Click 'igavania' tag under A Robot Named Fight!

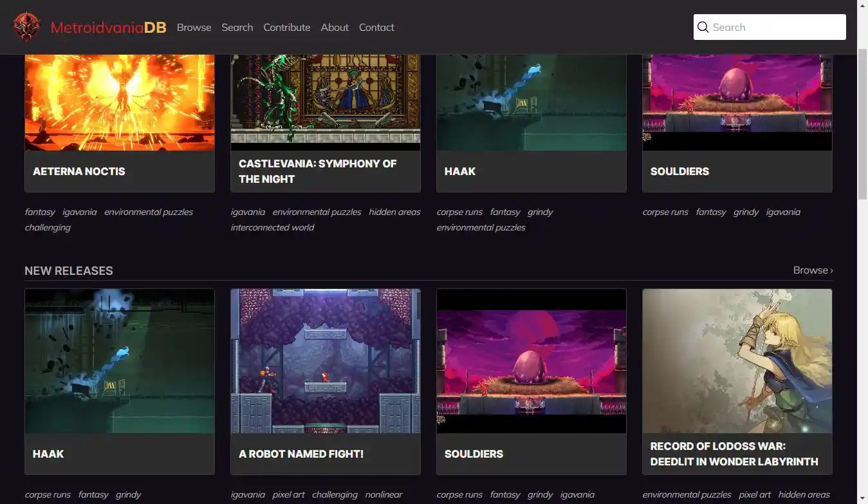point(248,494)
